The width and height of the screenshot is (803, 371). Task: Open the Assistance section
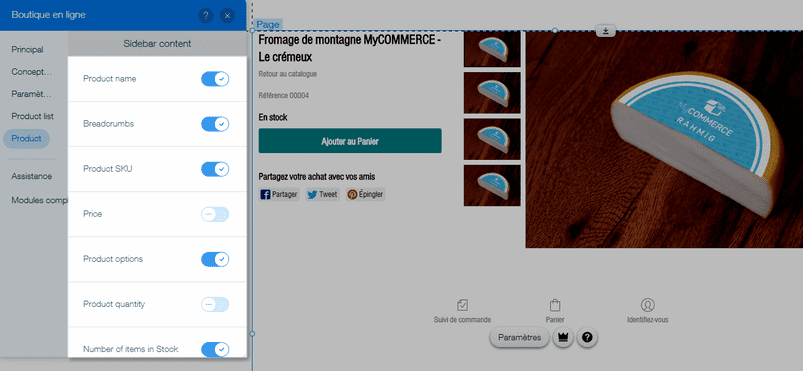click(31, 176)
